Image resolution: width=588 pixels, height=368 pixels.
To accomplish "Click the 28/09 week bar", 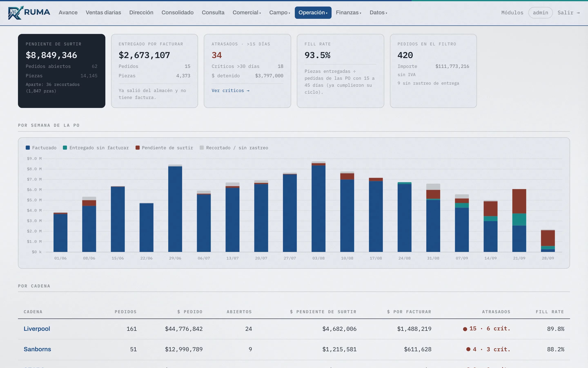I will pos(548,241).
